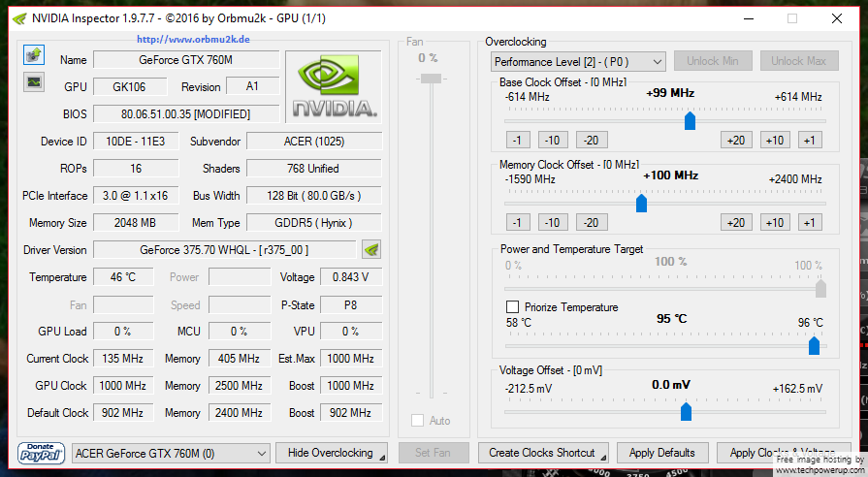The width and height of the screenshot is (868, 477).
Task: Open the ACER GeForce GTX 760M GPU selector
Action: click(171, 453)
